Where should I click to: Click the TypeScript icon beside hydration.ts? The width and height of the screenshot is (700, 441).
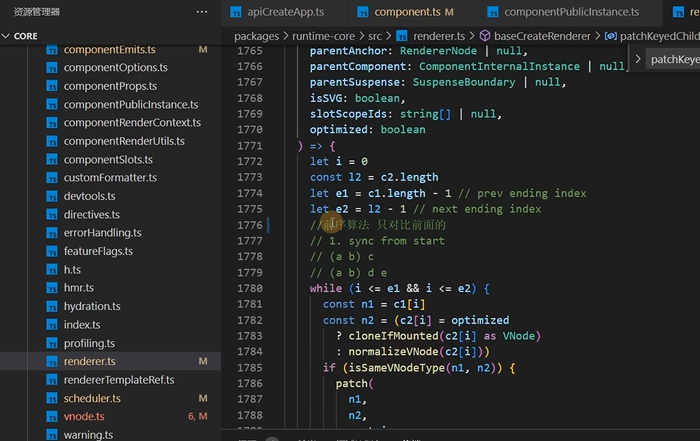[x=52, y=307]
